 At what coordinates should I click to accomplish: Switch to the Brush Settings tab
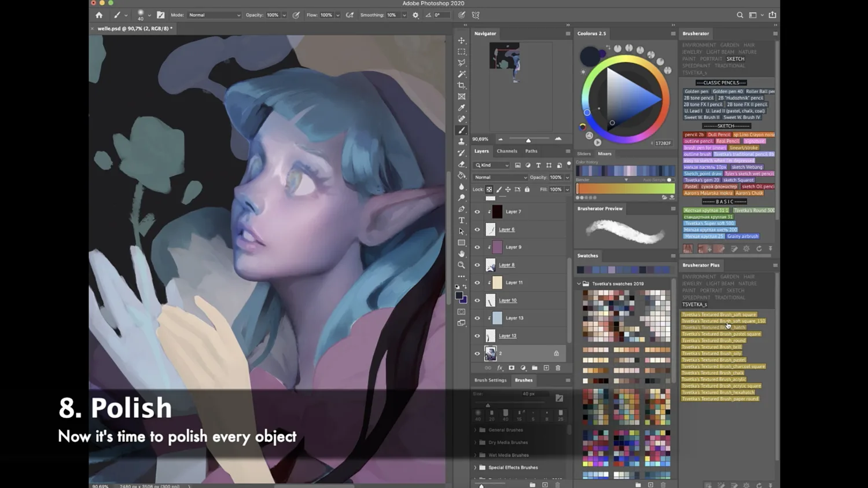[490, 380]
